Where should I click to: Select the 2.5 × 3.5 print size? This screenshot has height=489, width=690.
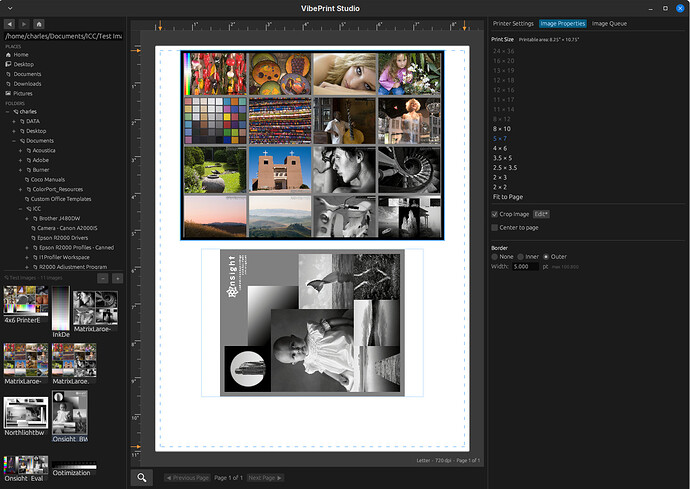[505, 168]
